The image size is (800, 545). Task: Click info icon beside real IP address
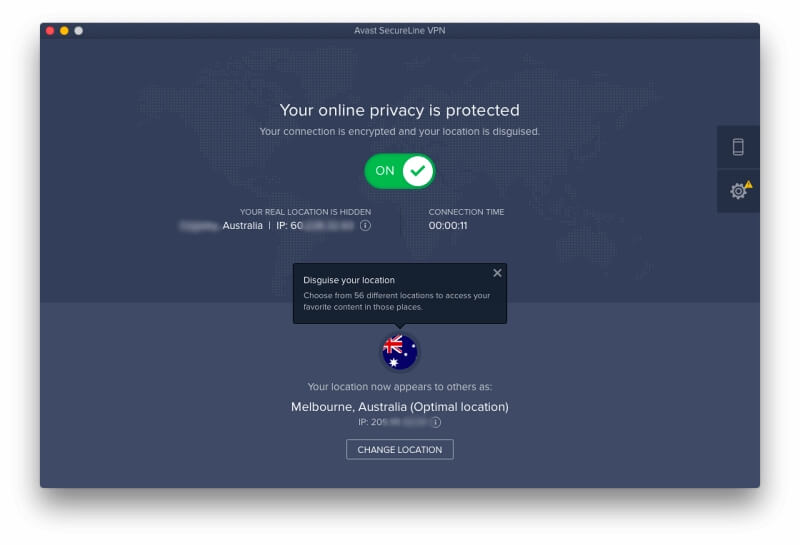[x=365, y=226]
